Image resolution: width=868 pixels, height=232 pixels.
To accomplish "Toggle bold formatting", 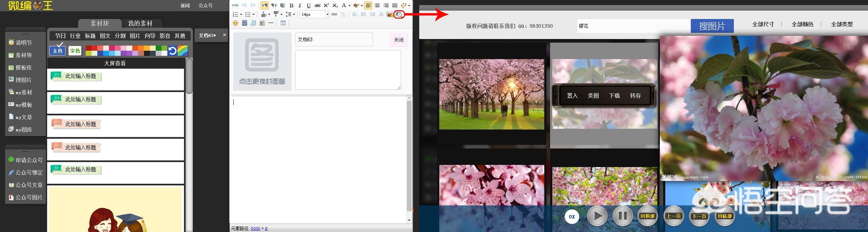I will click(291, 5).
